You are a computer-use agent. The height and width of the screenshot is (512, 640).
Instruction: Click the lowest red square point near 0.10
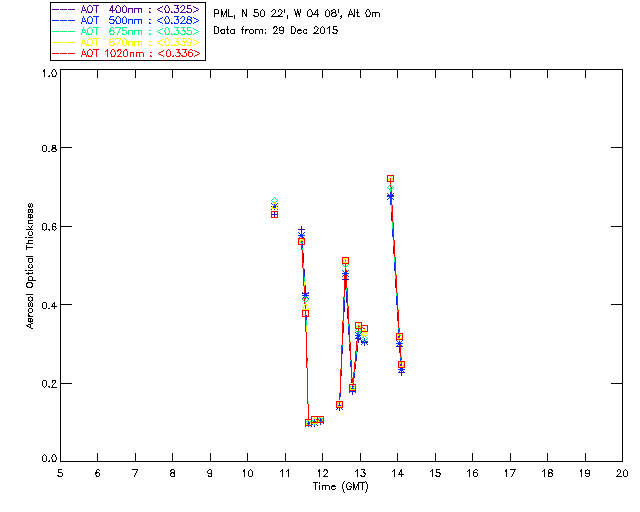coord(308,423)
